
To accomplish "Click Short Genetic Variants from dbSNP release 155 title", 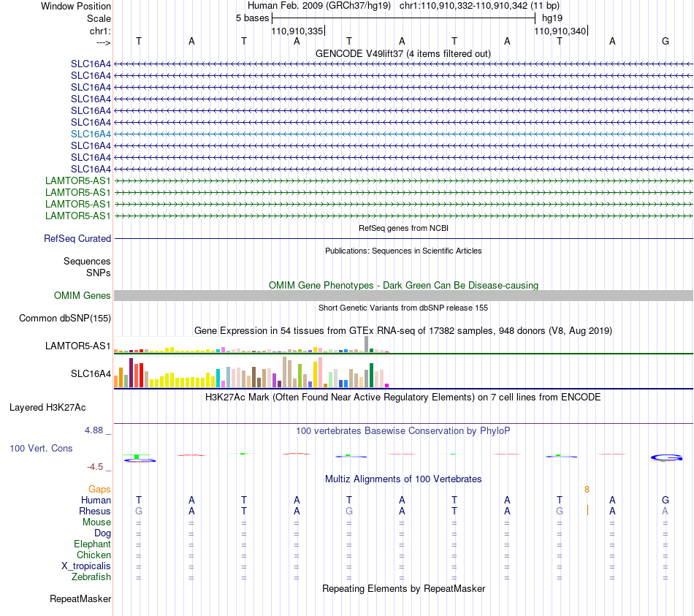I will [x=403, y=308].
